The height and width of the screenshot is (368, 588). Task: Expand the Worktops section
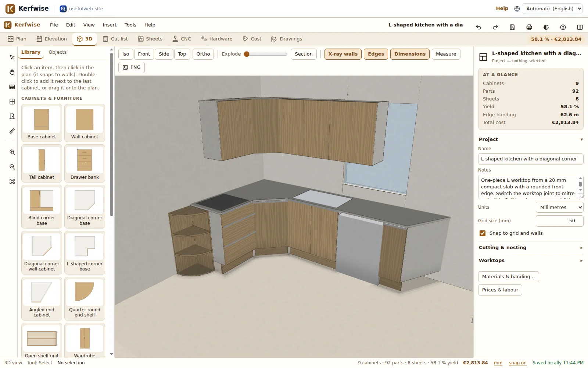(x=531, y=261)
